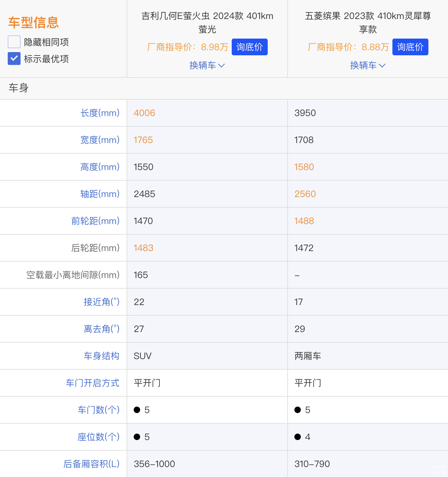Select the ground clearance value 165

click(141, 275)
